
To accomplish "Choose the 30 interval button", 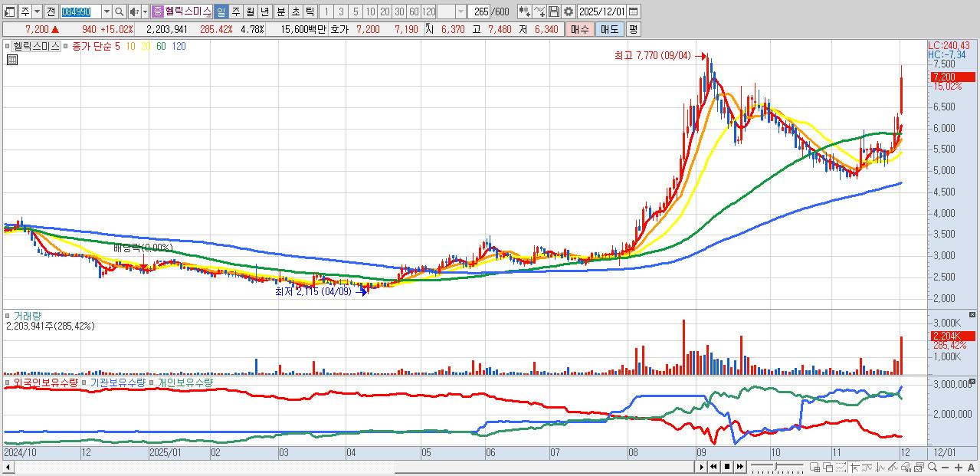I will pos(399,11).
